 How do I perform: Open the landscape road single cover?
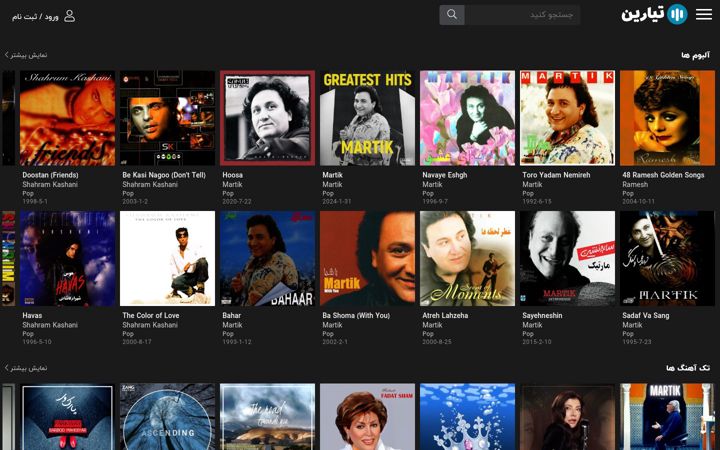tap(268, 417)
